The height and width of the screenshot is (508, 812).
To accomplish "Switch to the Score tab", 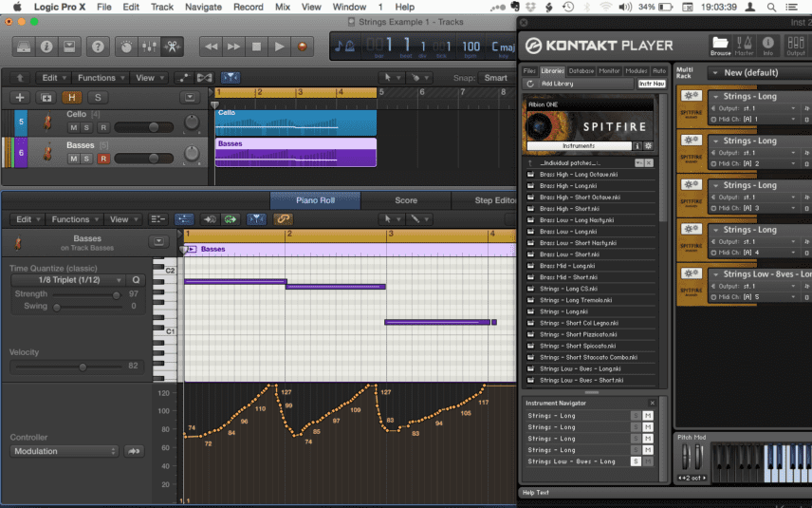I will 406,200.
